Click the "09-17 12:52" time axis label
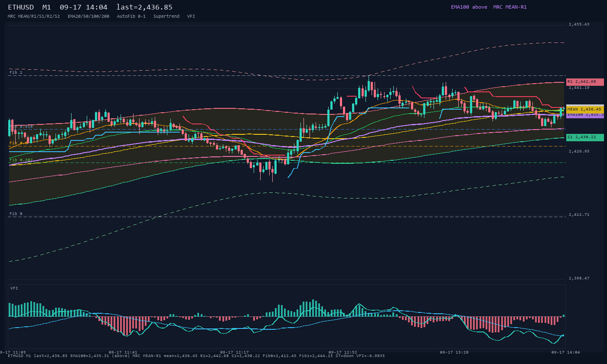This screenshot has width=607, height=364. pos(343,352)
